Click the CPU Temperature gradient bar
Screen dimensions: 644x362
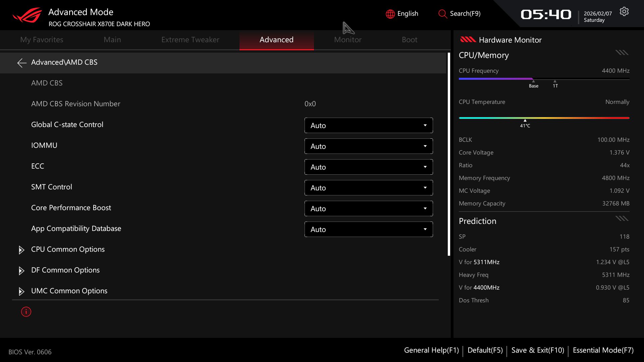click(544, 118)
